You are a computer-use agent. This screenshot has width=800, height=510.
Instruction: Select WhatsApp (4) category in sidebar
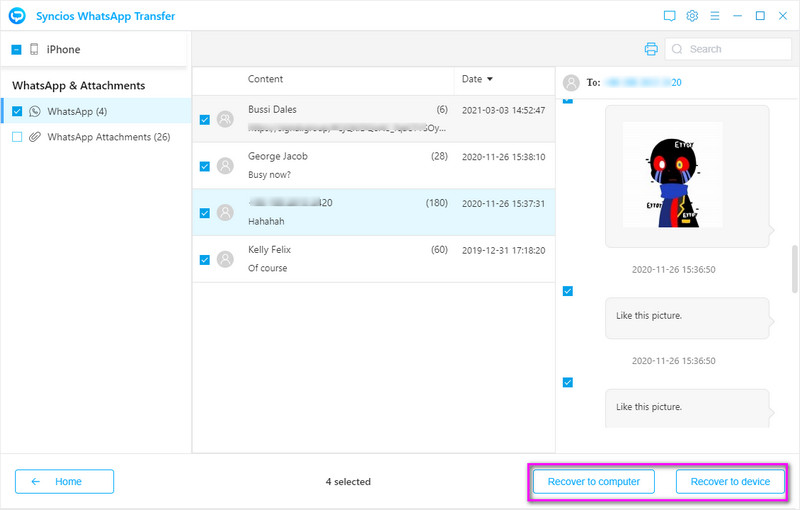(x=96, y=111)
